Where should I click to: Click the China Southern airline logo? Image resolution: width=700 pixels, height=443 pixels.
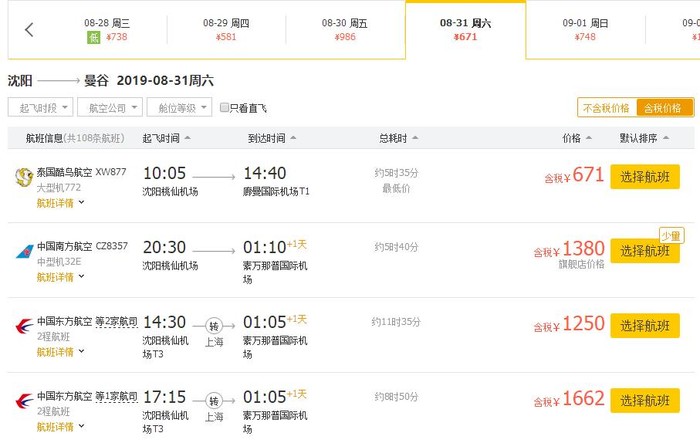click(x=22, y=249)
